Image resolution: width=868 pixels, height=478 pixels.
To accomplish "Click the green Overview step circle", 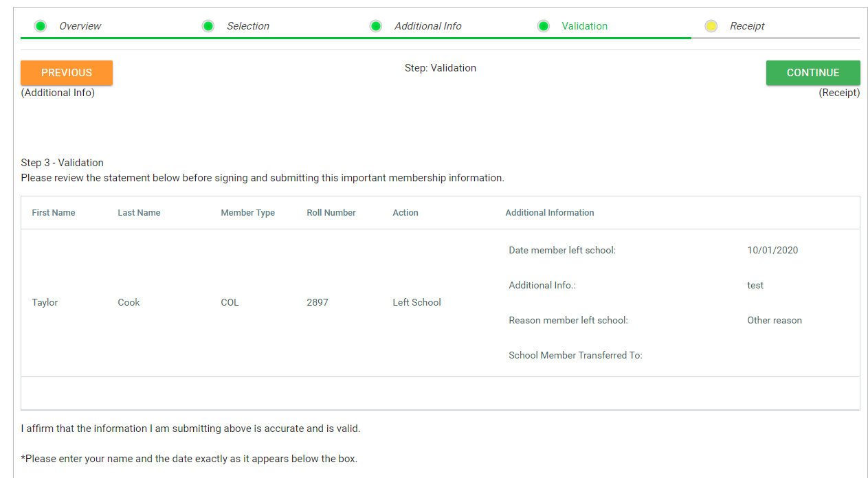I will click(x=41, y=26).
